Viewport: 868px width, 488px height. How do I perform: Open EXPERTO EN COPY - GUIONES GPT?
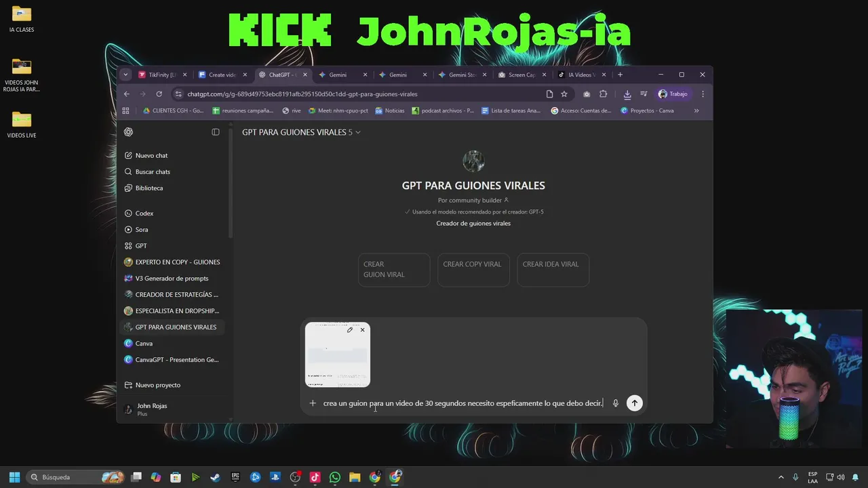tap(173, 262)
